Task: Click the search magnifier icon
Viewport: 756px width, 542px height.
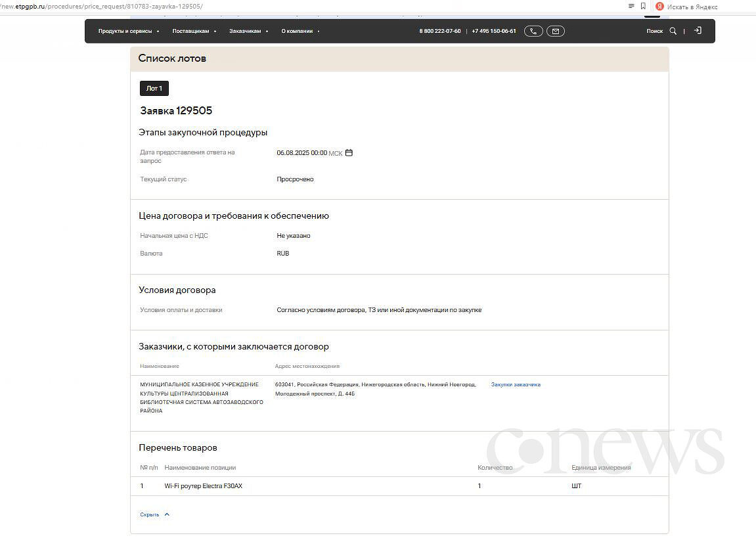Action: click(673, 31)
